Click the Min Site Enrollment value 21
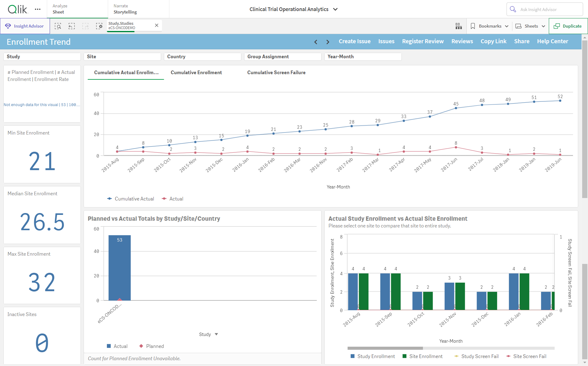This screenshot has width=588, height=366. click(x=42, y=161)
